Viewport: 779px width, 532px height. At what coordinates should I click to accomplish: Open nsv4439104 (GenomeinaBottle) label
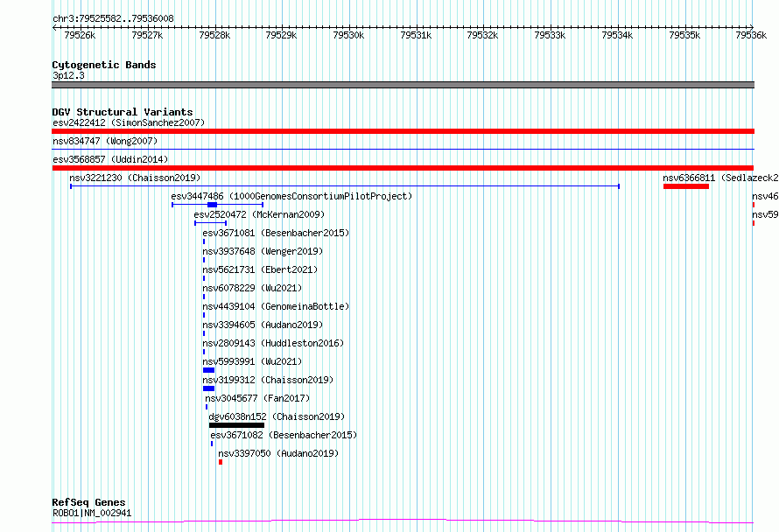tap(276, 306)
